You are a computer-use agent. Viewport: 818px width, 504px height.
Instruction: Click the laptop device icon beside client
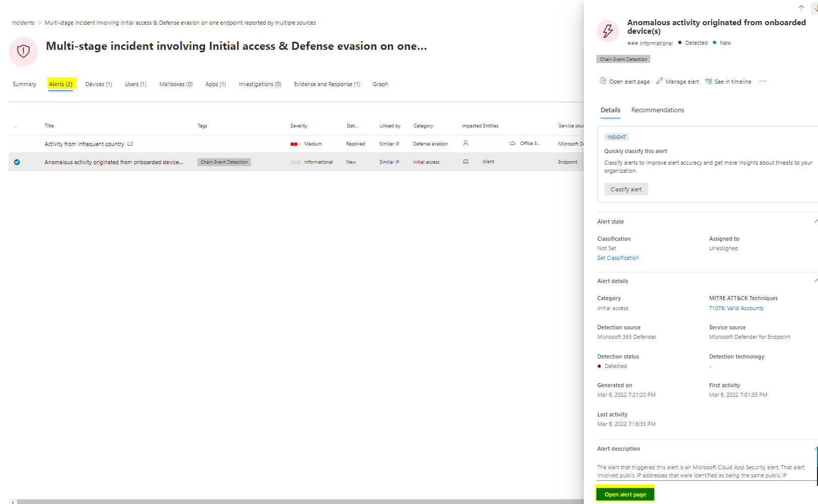click(x=465, y=162)
